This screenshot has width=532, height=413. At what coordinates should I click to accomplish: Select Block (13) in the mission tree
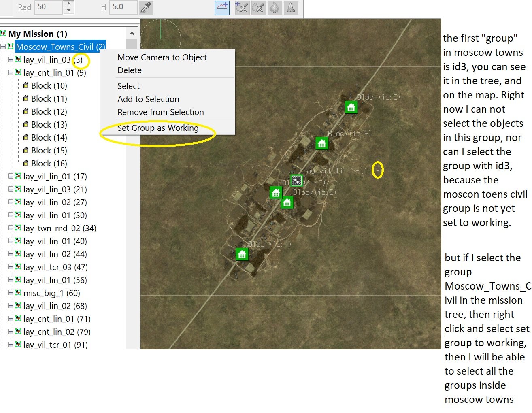[49, 125]
